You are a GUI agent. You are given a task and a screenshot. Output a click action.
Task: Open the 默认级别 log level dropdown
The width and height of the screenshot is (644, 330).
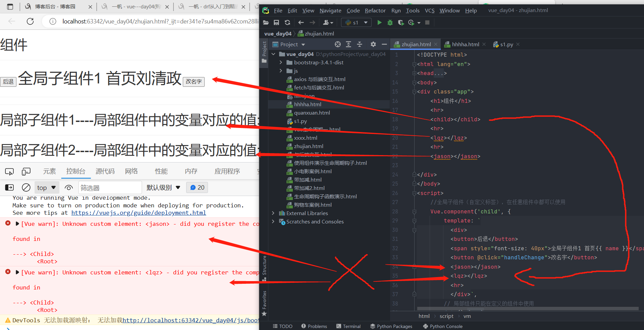click(163, 188)
